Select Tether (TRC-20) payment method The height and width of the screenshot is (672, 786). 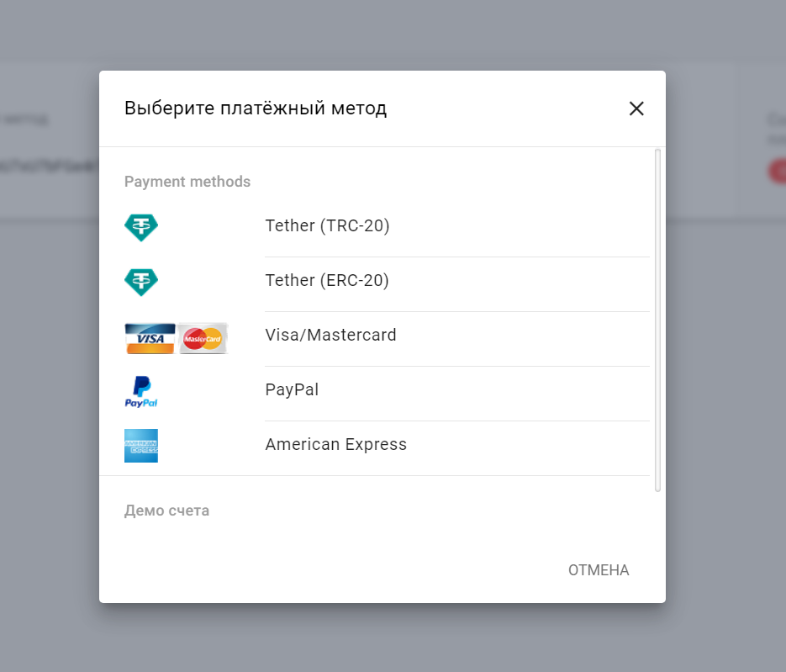pyautogui.click(x=327, y=226)
